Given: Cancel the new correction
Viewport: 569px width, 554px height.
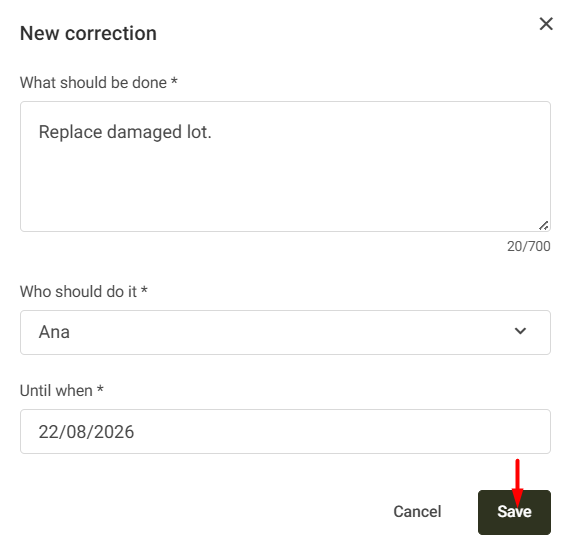Looking at the screenshot, I should (417, 512).
